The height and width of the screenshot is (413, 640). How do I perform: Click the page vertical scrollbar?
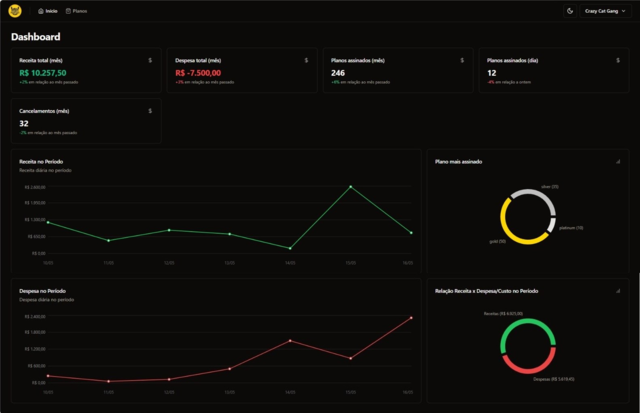(x=639, y=341)
